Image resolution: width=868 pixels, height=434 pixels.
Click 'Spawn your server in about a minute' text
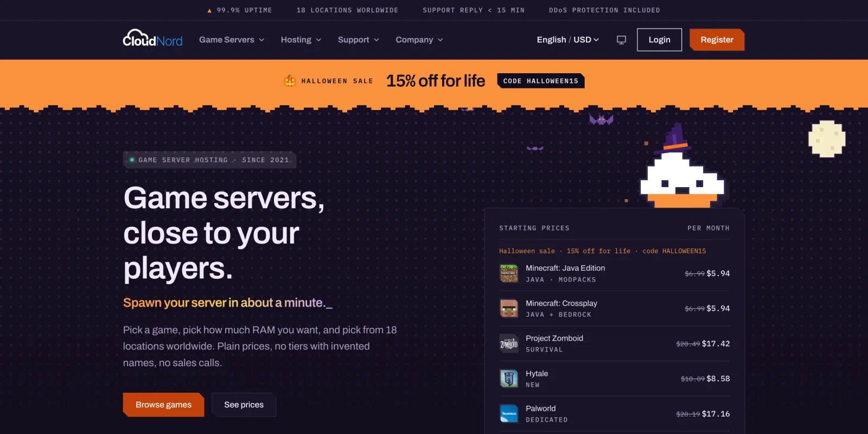[228, 303]
